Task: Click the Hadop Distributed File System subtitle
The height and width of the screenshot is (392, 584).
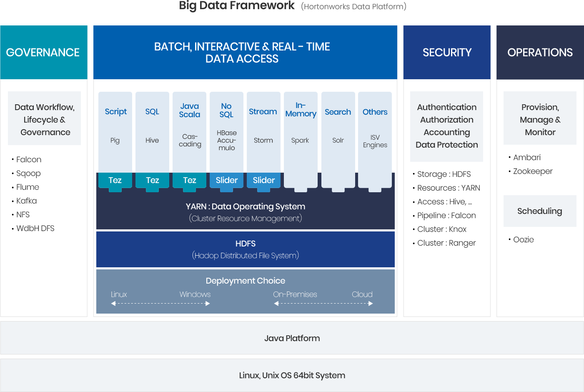Action: pyautogui.click(x=246, y=255)
